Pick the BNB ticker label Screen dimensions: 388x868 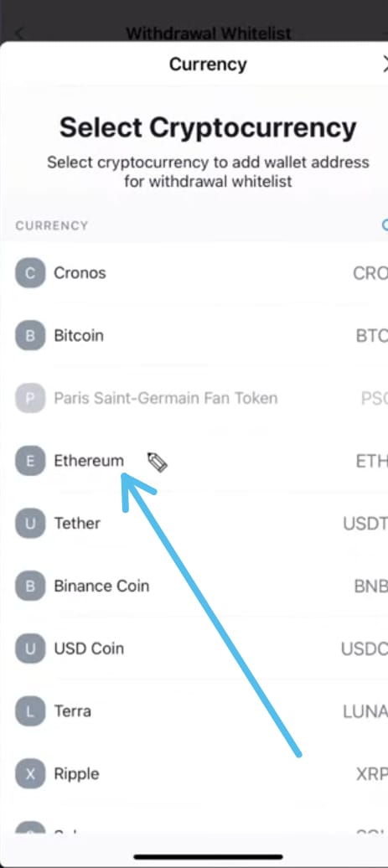[x=371, y=586]
